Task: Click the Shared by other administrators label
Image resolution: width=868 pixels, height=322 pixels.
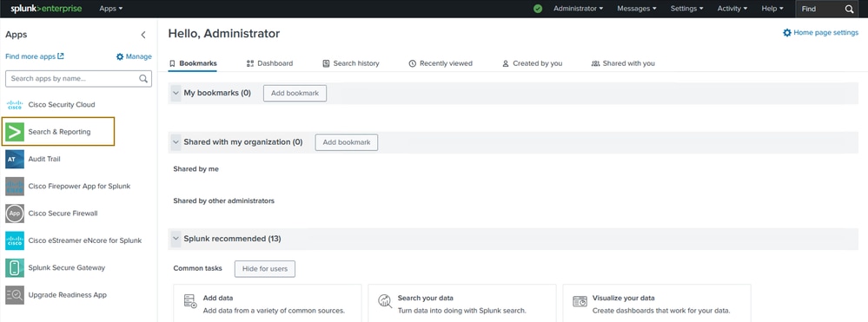Action: (x=223, y=200)
